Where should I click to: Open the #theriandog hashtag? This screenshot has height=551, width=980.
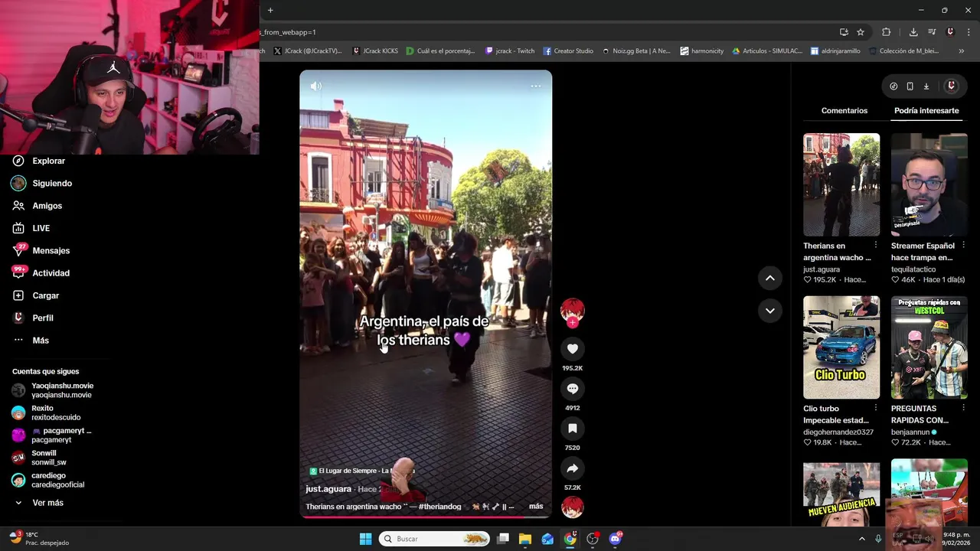pos(439,507)
